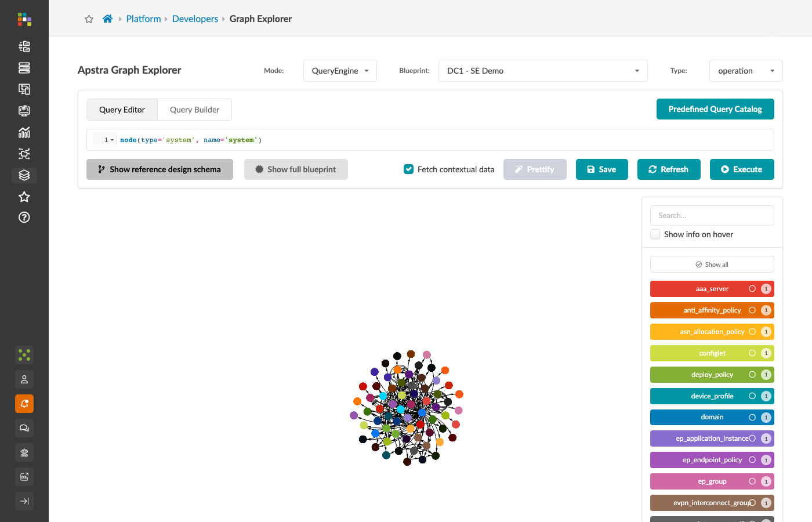Switch to the Query Builder tab
This screenshot has width=812, height=522.
[x=194, y=110]
